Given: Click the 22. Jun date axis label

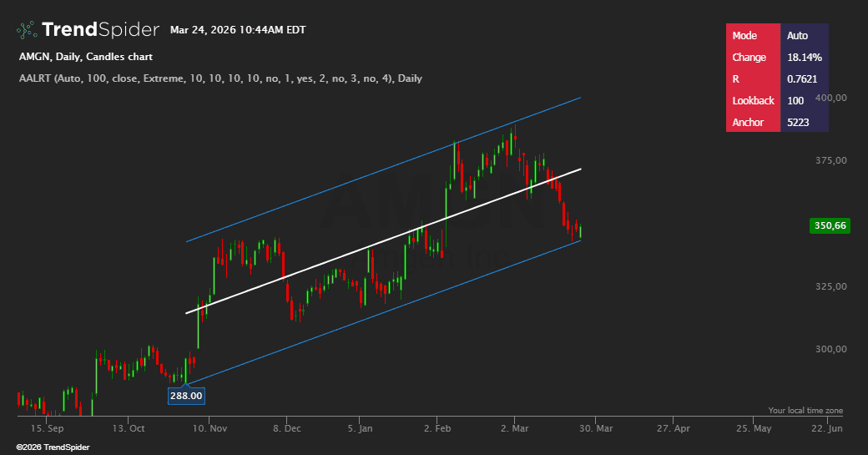Looking at the screenshot, I should [827, 428].
